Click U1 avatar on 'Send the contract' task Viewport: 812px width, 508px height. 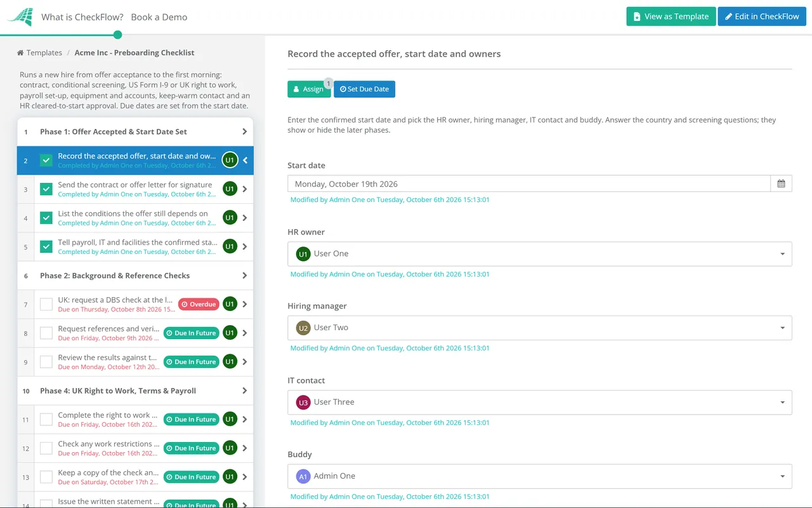[x=230, y=189]
